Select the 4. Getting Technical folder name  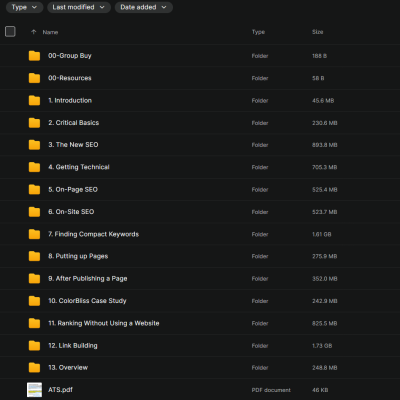79,167
